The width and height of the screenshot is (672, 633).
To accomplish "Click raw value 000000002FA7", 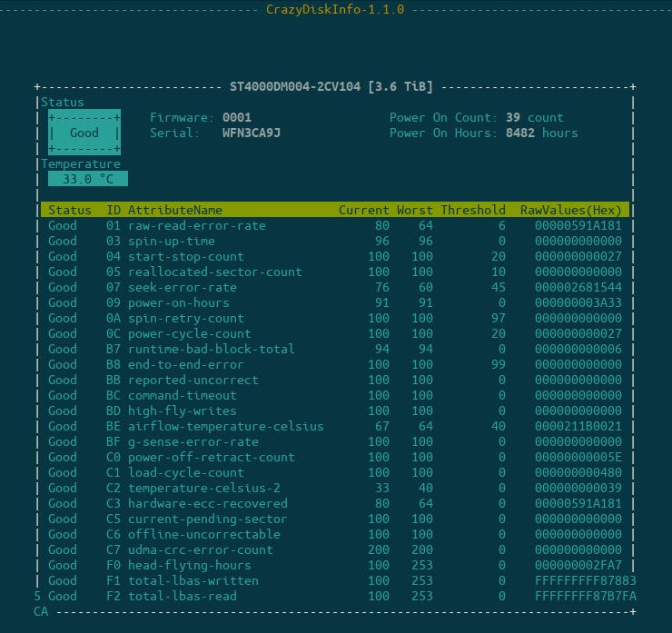I will (578, 565).
